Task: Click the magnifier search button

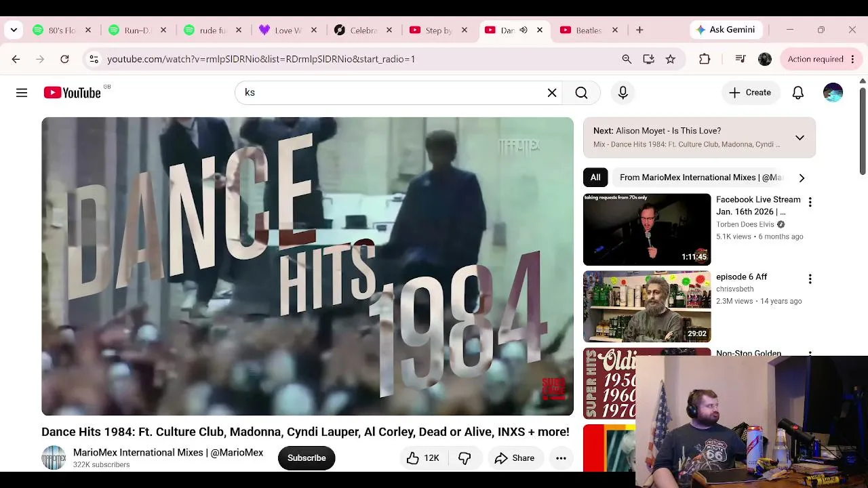Action: tap(581, 93)
